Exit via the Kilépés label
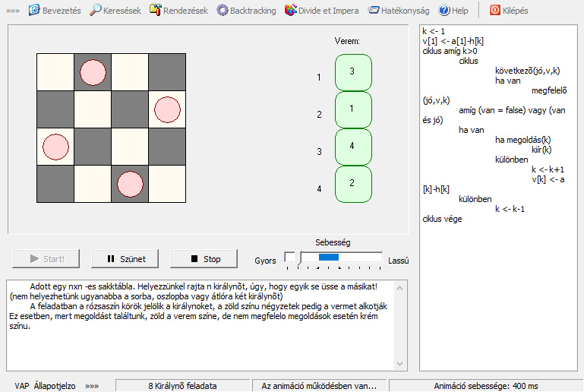 coord(515,11)
